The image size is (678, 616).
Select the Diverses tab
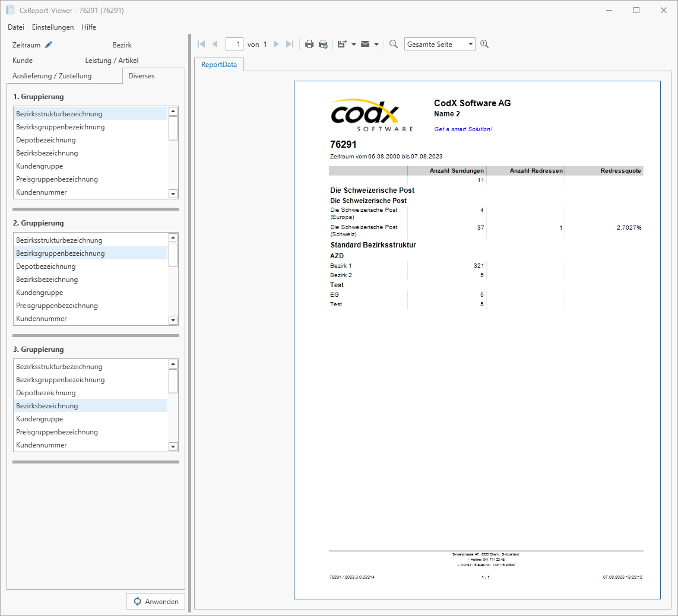[141, 76]
